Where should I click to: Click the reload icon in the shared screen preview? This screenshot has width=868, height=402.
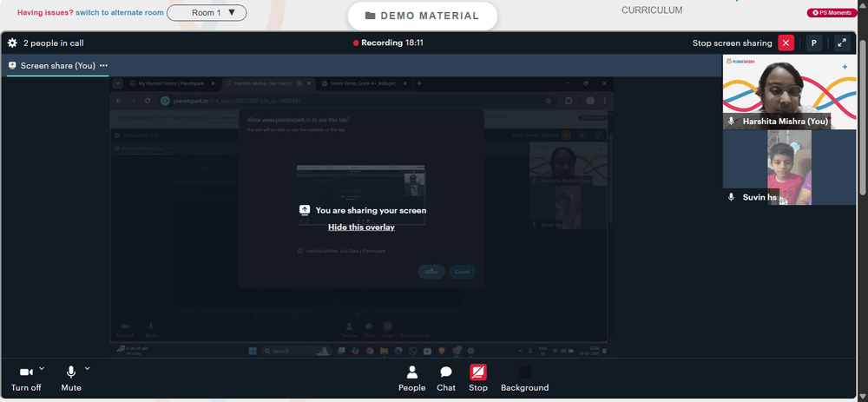[x=148, y=101]
